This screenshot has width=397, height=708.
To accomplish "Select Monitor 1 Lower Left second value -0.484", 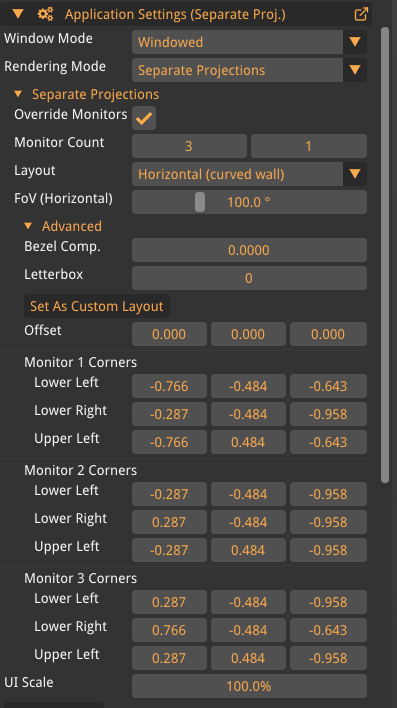I will coord(248,386).
